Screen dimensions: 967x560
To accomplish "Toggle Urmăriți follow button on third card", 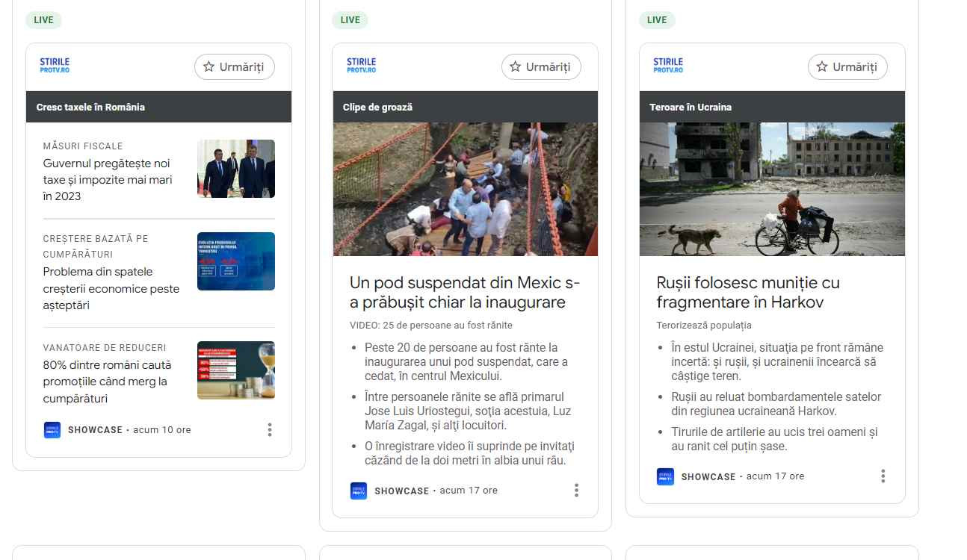I will click(847, 67).
